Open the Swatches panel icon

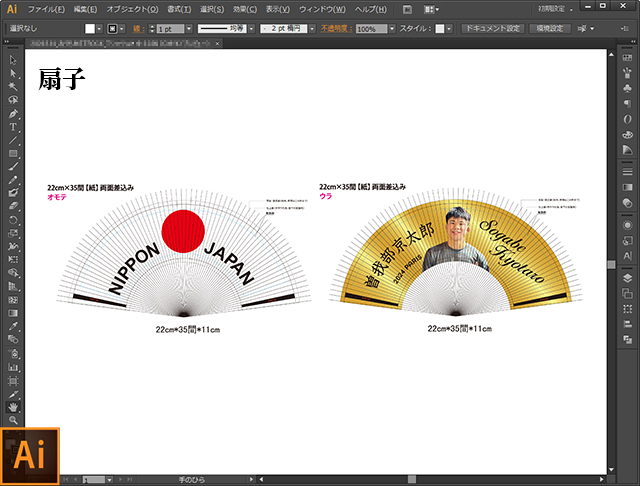pos(627,58)
